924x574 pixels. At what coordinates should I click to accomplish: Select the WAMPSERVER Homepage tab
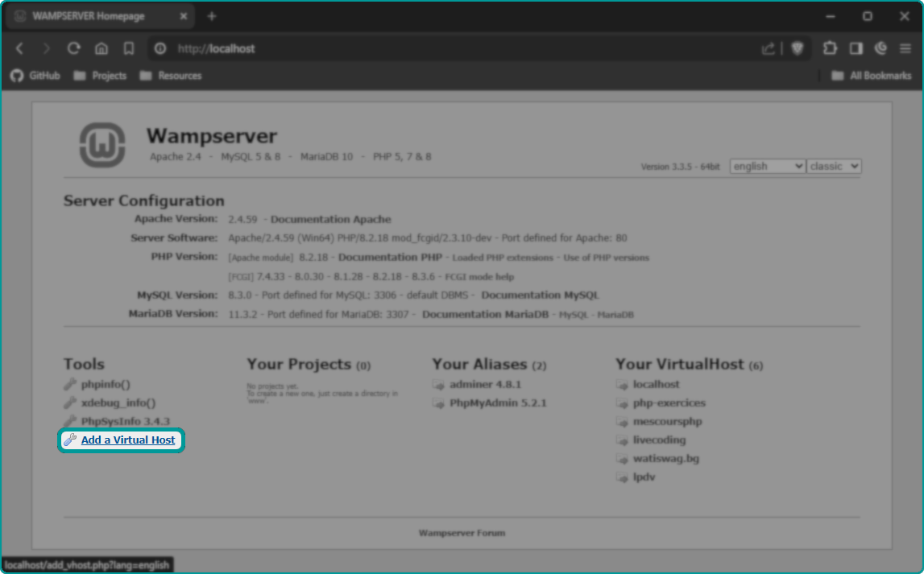pyautogui.click(x=99, y=16)
